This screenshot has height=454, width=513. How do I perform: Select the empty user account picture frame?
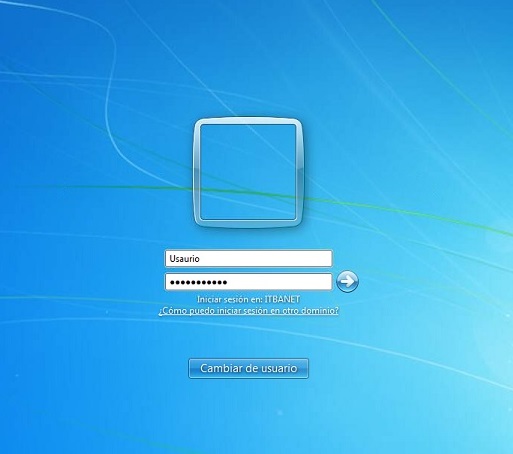[x=248, y=172]
